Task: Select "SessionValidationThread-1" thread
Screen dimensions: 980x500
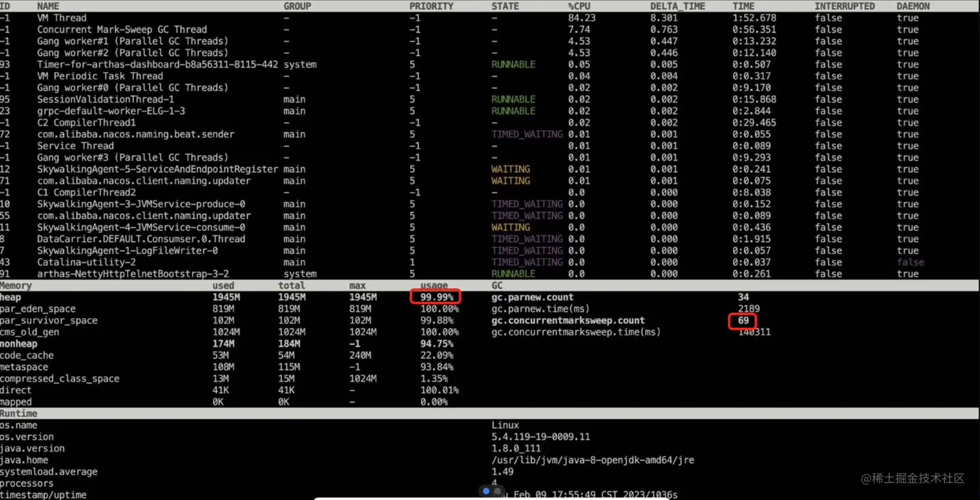Action: tap(106, 99)
